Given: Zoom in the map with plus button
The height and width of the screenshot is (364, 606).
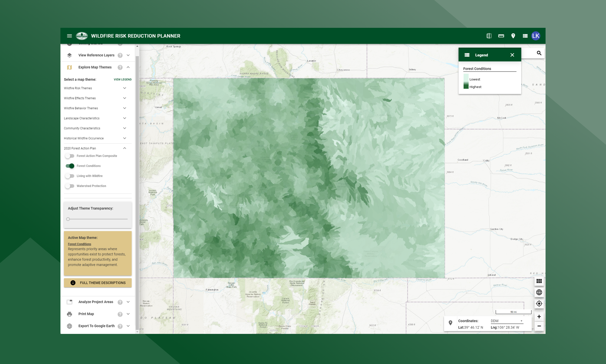Looking at the screenshot, I should pyautogui.click(x=539, y=316).
